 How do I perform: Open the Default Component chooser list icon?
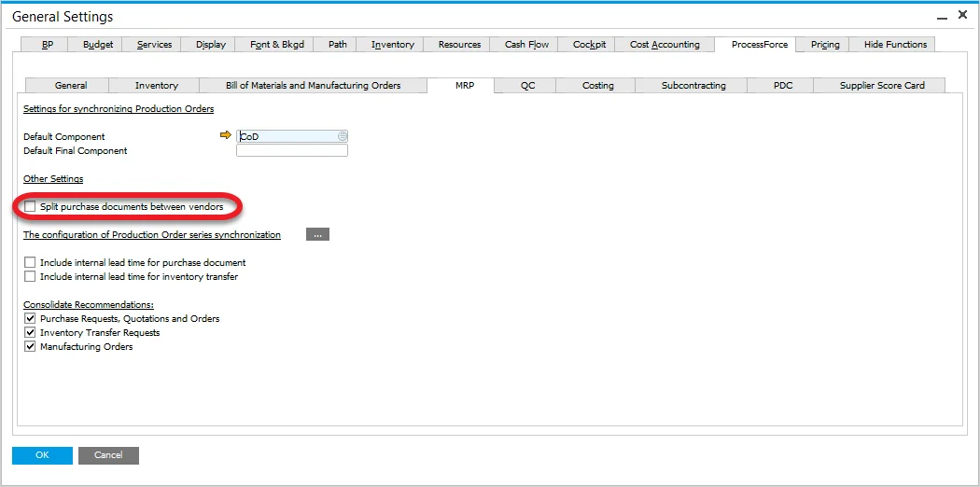[343, 136]
